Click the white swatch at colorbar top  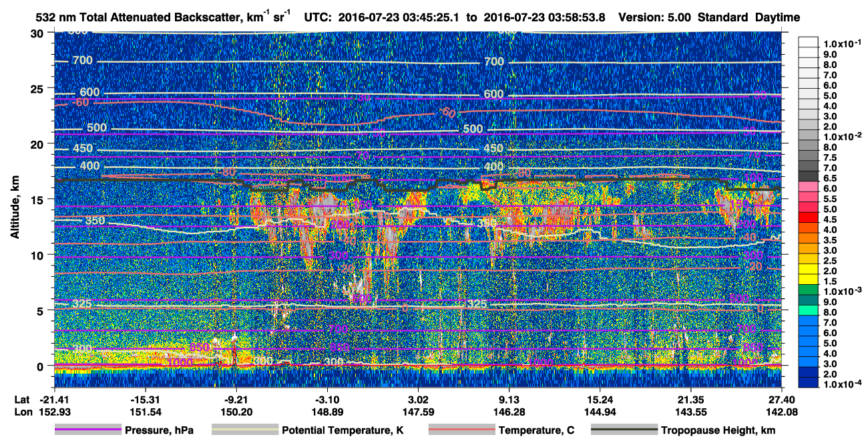(x=808, y=41)
